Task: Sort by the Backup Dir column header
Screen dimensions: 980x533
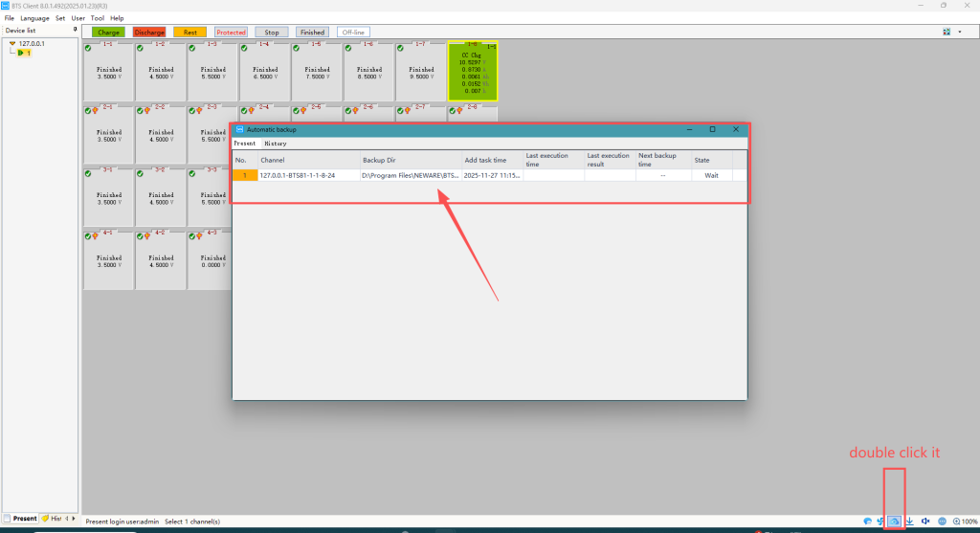Action: [411, 160]
